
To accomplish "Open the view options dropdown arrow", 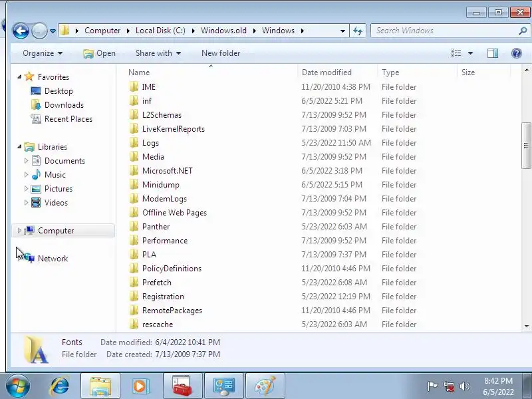I will click(x=470, y=53).
